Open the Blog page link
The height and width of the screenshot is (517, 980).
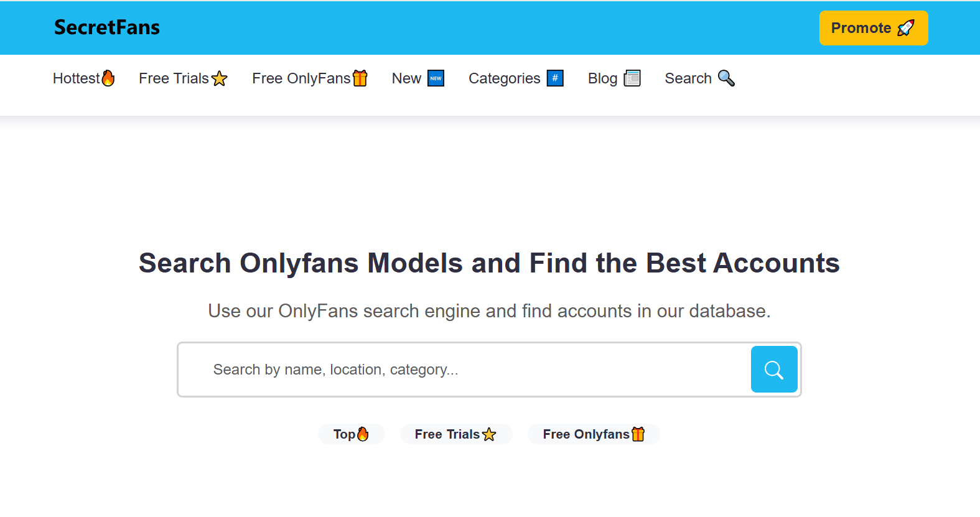602,78
